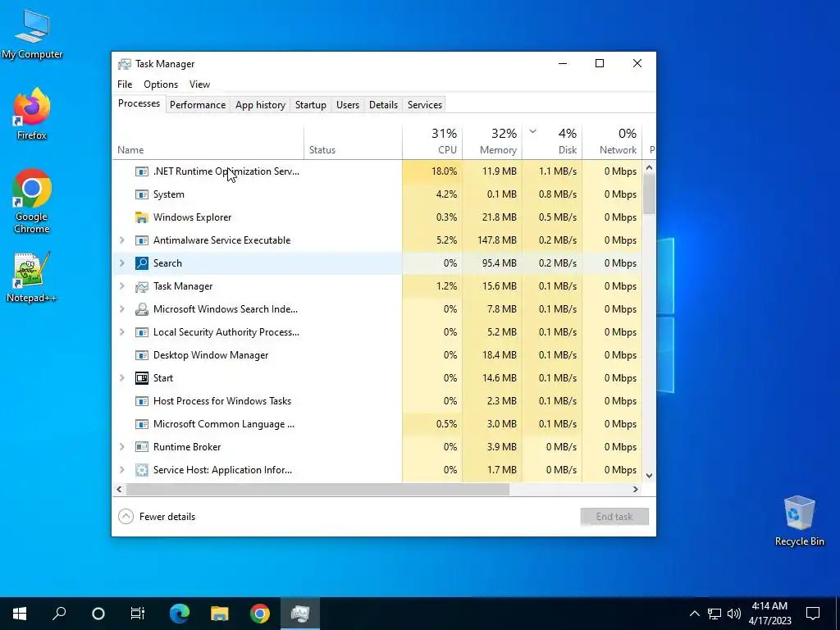
Task: Select Host Process for Windows Tasks row
Action: click(377, 401)
